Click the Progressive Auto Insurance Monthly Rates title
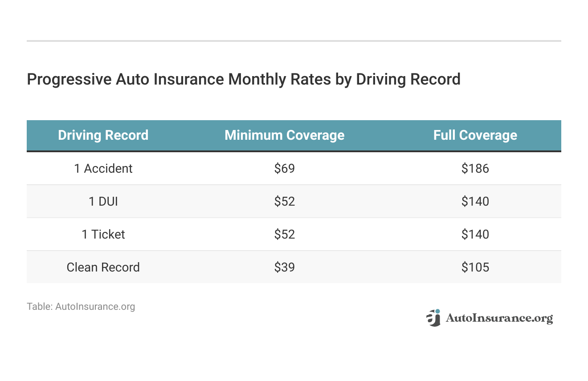The width and height of the screenshot is (588, 381). click(243, 79)
